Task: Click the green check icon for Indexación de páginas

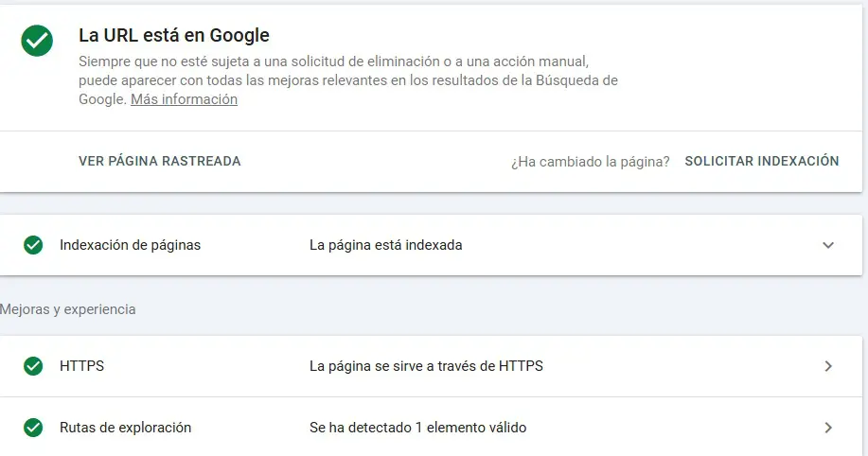Action: tap(33, 245)
